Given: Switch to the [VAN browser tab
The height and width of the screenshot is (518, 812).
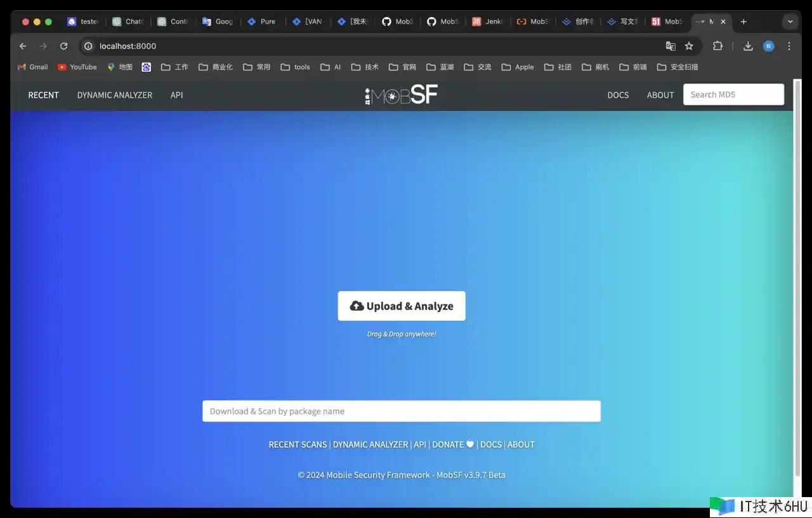Looking at the screenshot, I should (x=308, y=22).
